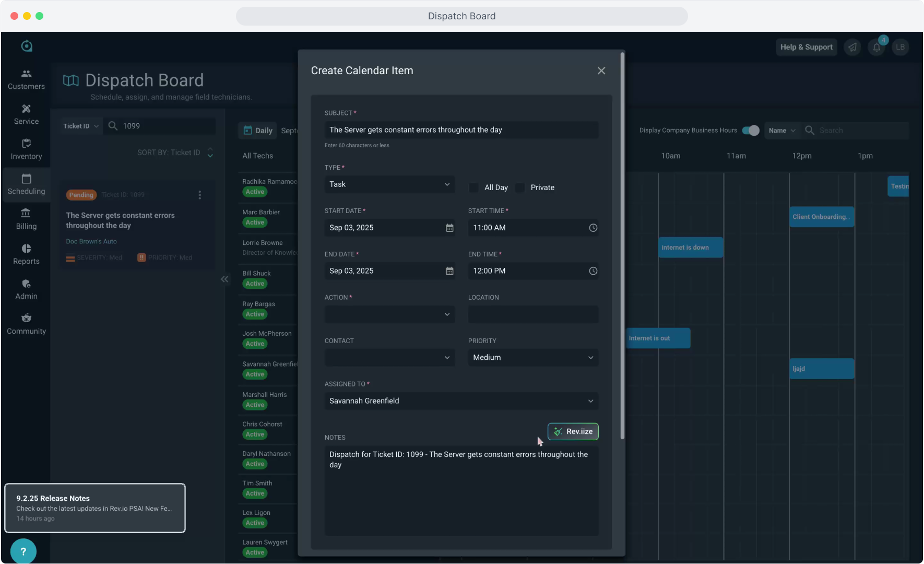
Task: Switch to the Daily view tab
Action: pyautogui.click(x=258, y=131)
